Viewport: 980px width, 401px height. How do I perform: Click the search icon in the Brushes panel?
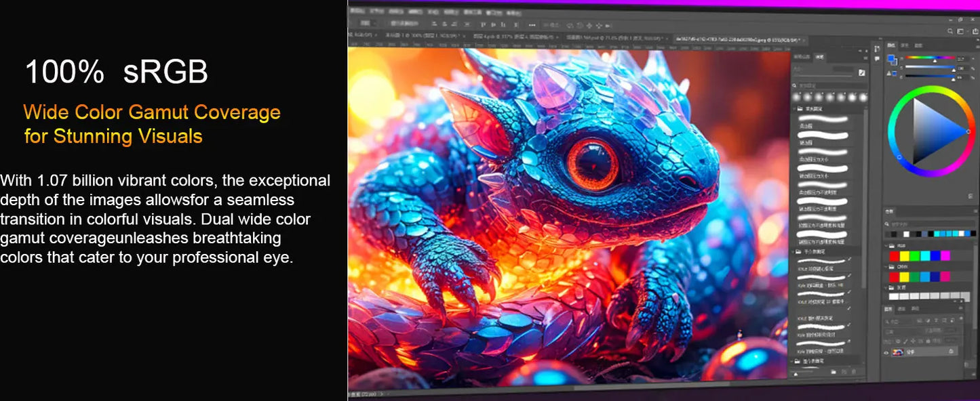pyautogui.click(x=794, y=85)
